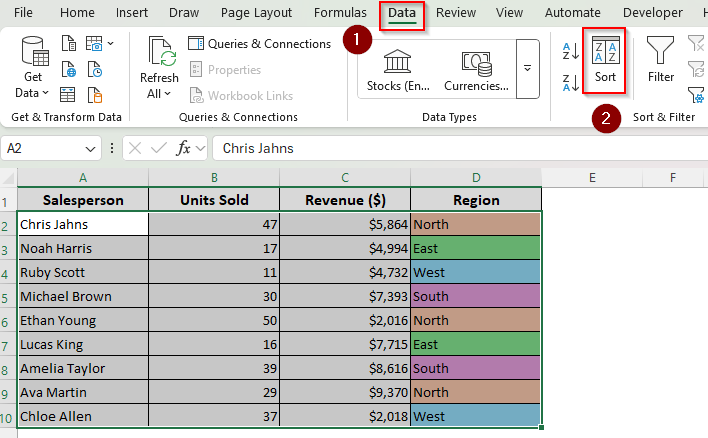The height and width of the screenshot is (438, 708).
Task: Click the Workbook Links button
Action: [x=241, y=96]
